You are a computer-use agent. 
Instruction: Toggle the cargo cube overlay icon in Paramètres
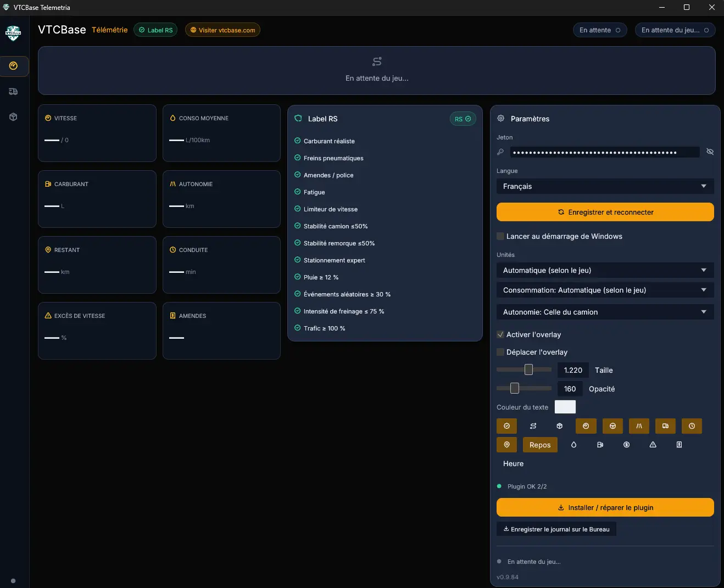pos(559,426)
